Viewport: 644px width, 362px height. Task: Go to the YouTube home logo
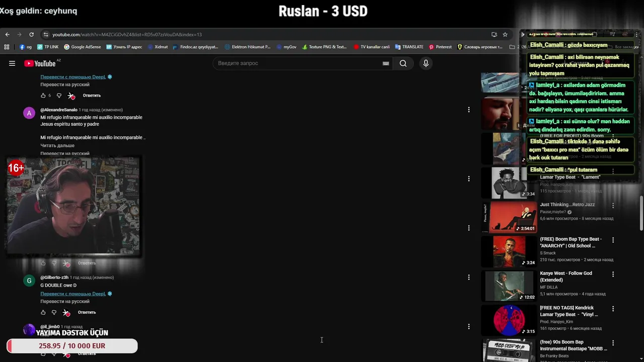point(40,63)
